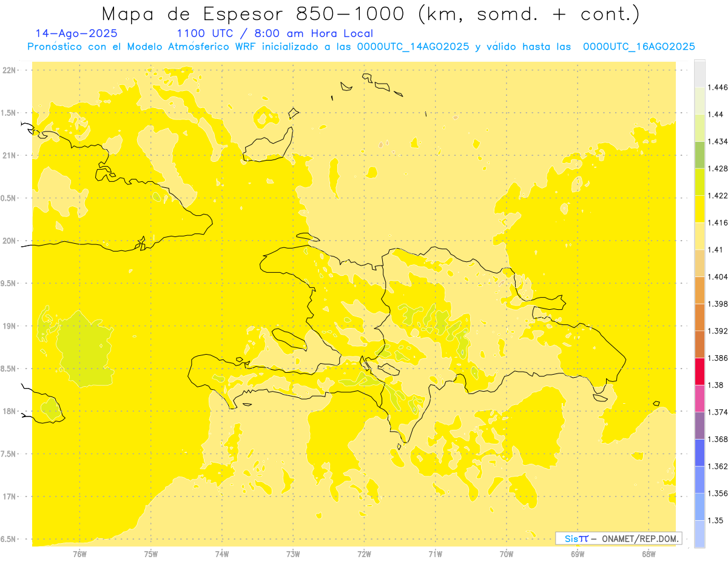Select the pink legend swatch between 1.374 and 1.38
This screenshot has height=562, width=728.
click(x=699, y=398)
